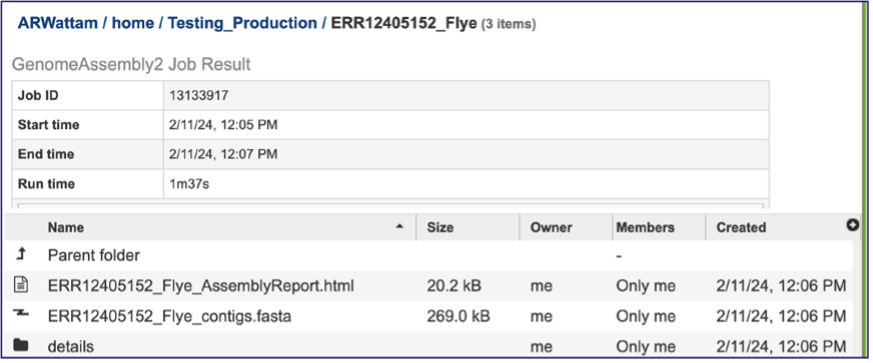This screenshot has width=873, height=363.
Task: Click the details folder icon
Action: 21,345
